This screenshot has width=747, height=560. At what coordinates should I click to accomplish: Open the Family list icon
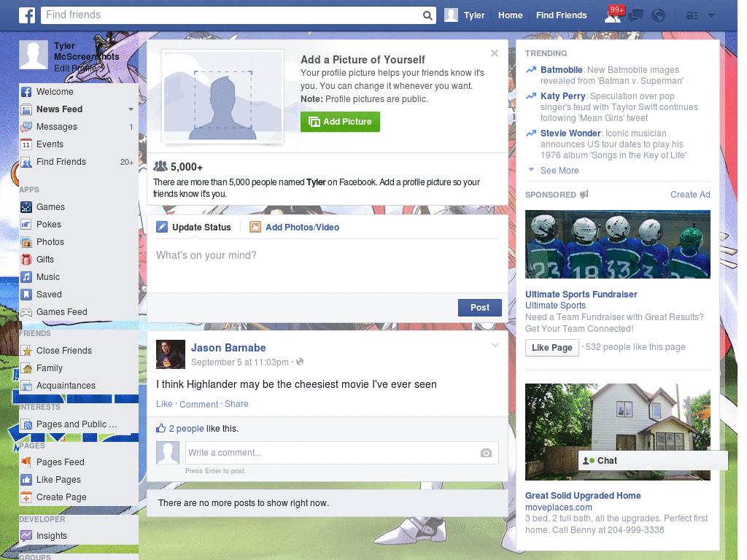[x=26, y=368]
